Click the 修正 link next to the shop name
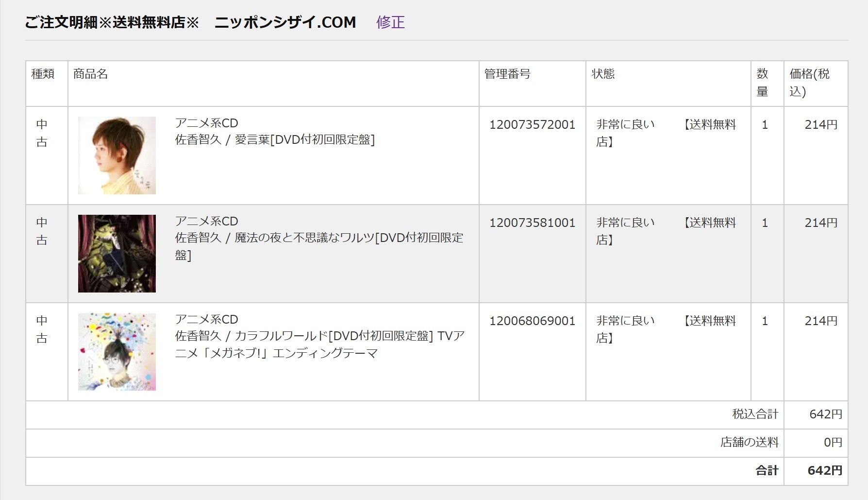Screen dimensions: 868x500 tap(390, 22)
